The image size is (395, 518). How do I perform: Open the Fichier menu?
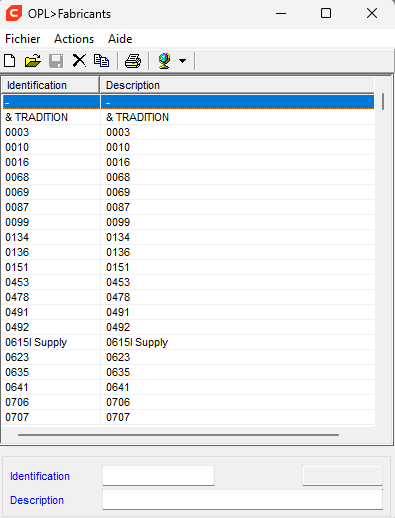pyautogui.click(x=23, y=39)
